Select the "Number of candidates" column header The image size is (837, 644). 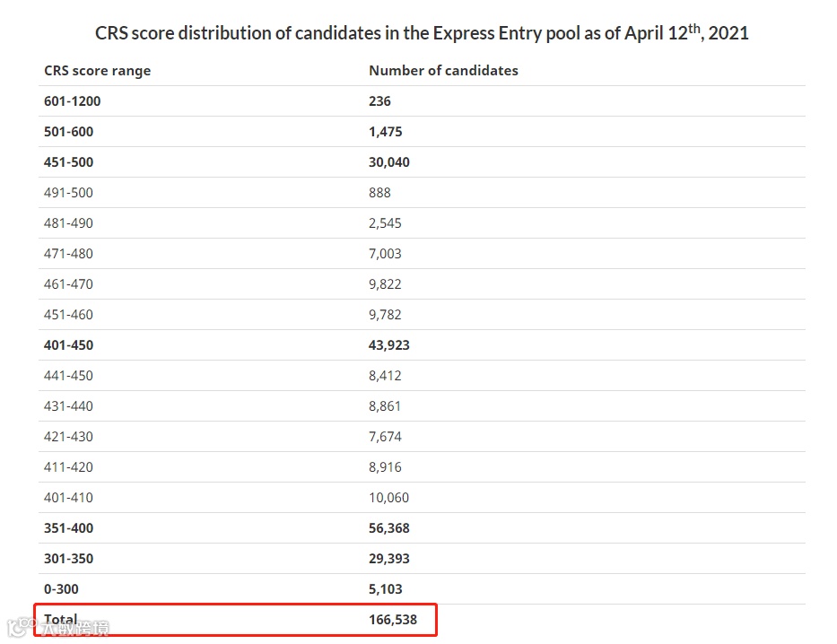[x=443, y=71]
